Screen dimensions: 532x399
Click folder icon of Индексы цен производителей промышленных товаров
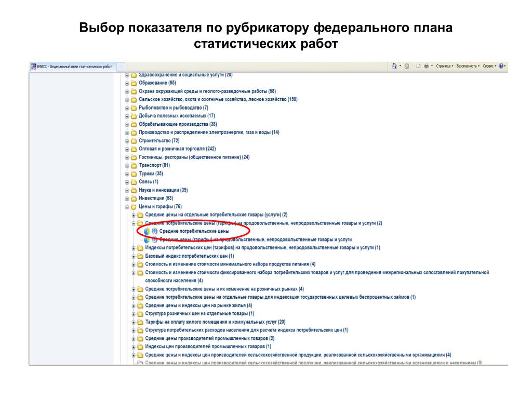(x=140, y=347)
